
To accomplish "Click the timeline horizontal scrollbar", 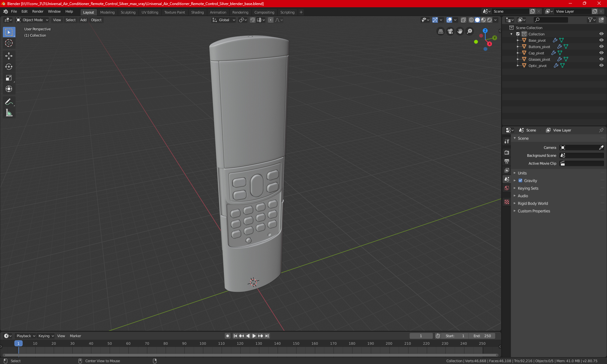I will tap(250, 355).
